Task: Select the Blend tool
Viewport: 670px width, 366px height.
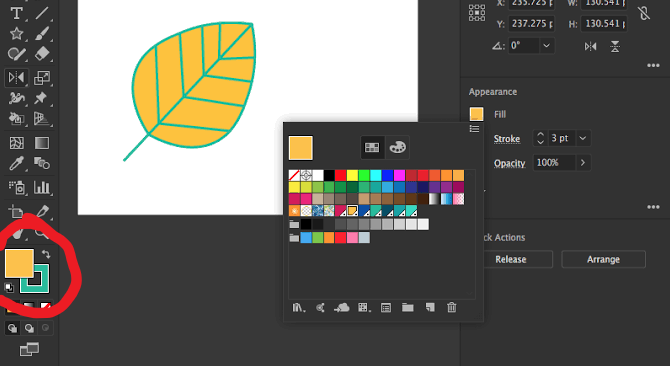Action: (41, 163)
